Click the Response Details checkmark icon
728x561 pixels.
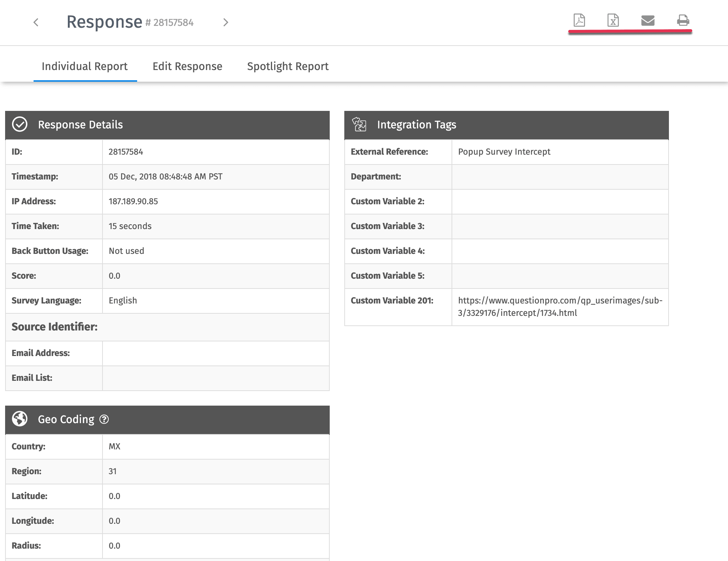tap(20, 124)
